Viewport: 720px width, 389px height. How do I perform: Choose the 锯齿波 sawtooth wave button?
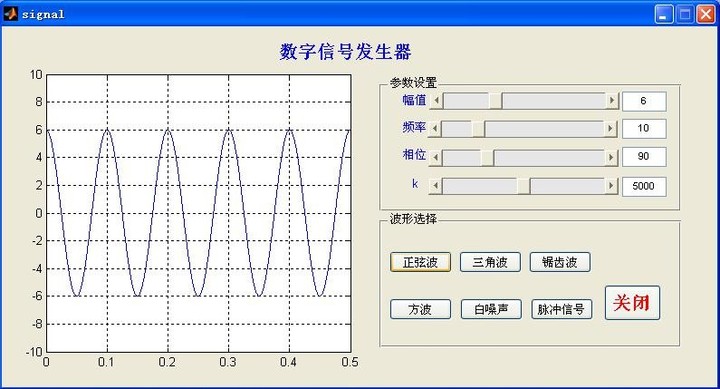(x=560, y=262)
